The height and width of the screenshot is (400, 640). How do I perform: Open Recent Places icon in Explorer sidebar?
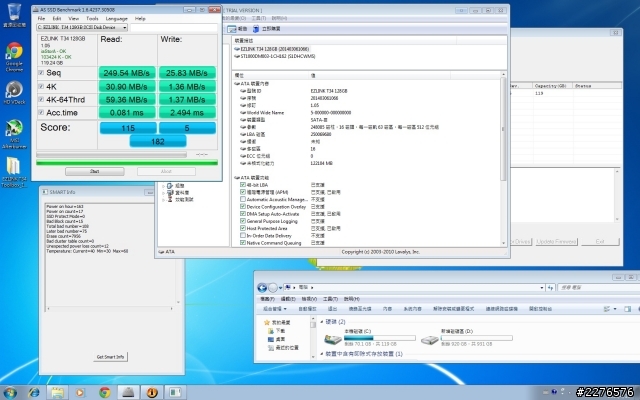pos(271,348)
